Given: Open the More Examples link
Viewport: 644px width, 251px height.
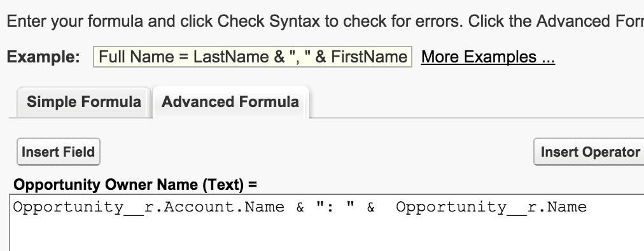Looking at the screenshot, I should [x=488, y=57].
